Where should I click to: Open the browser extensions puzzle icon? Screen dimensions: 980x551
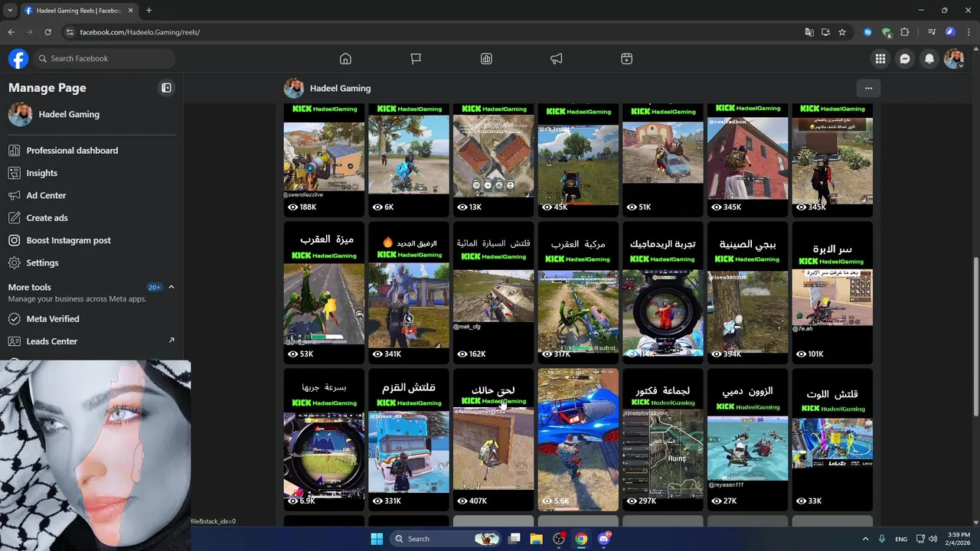905,32
